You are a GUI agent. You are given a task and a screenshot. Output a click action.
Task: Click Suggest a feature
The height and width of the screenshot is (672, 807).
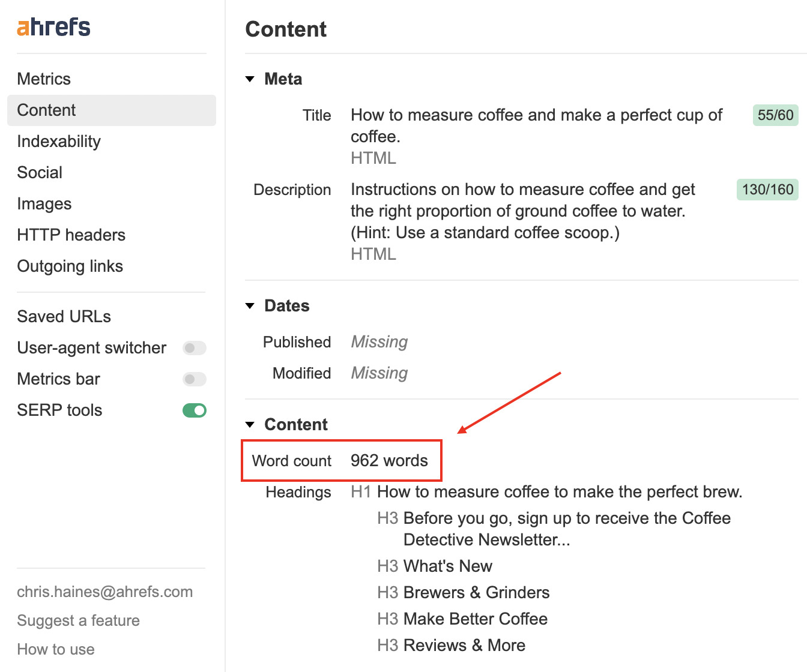click(78, 620)
